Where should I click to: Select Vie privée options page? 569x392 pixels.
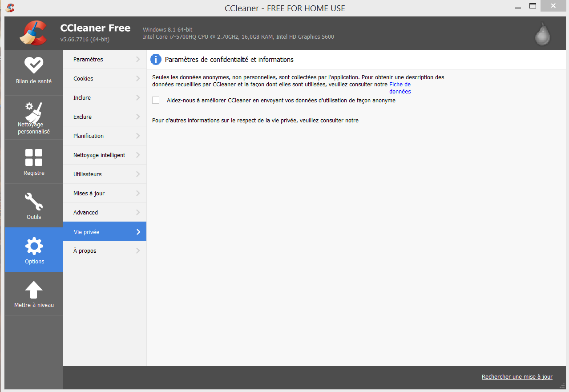pyautogui.click(x=105, y=231)
